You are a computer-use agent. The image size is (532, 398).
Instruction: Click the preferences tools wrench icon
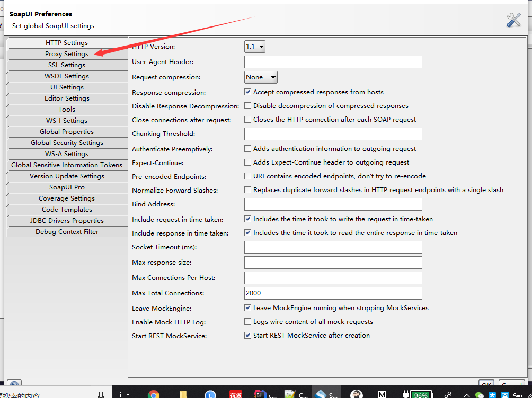(x=513, y=20)
